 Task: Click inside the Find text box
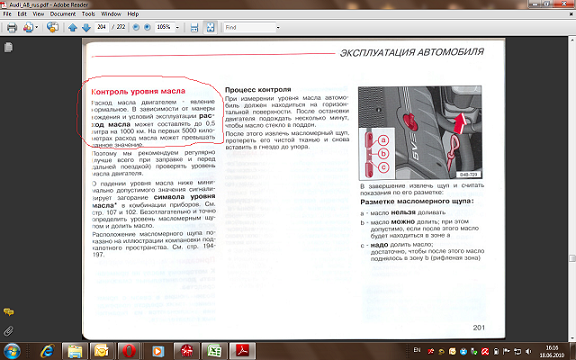click(x=249, y=28)
